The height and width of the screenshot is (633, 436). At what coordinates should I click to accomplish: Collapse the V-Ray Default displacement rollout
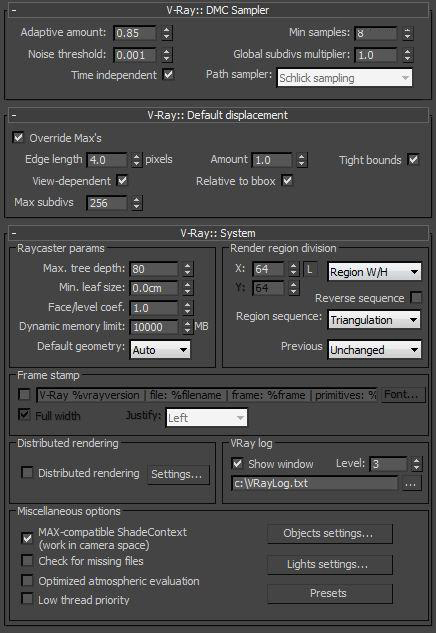tap(218, 115)
